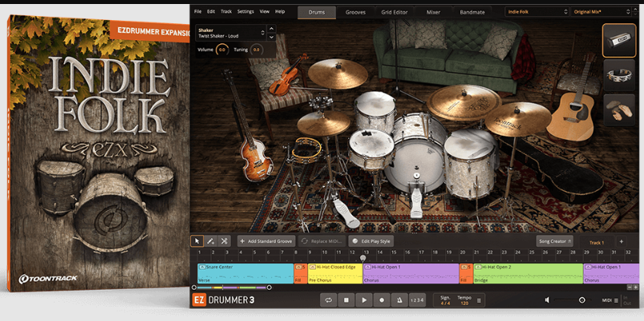Start playback with the play button

tap(364, 300)
